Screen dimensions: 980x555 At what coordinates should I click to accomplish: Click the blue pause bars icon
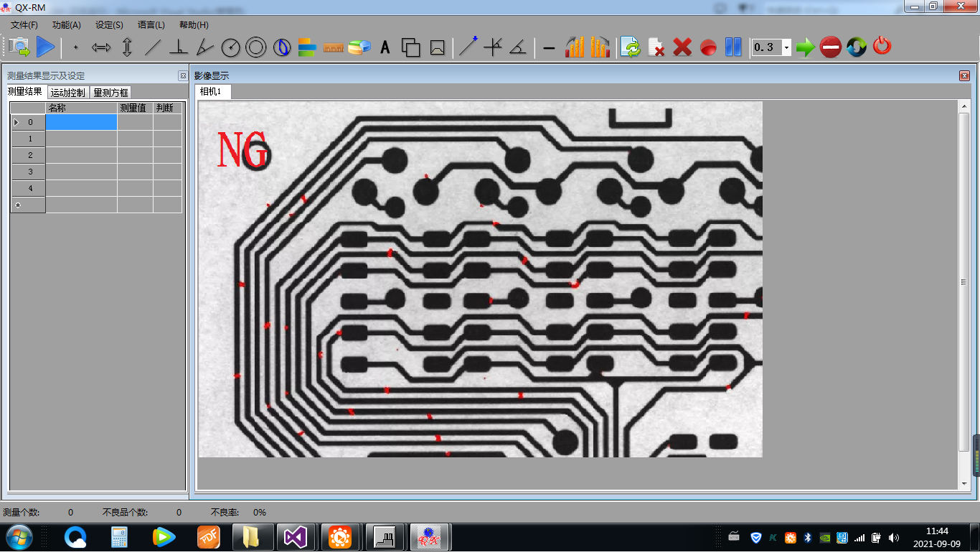coord(732,48)
